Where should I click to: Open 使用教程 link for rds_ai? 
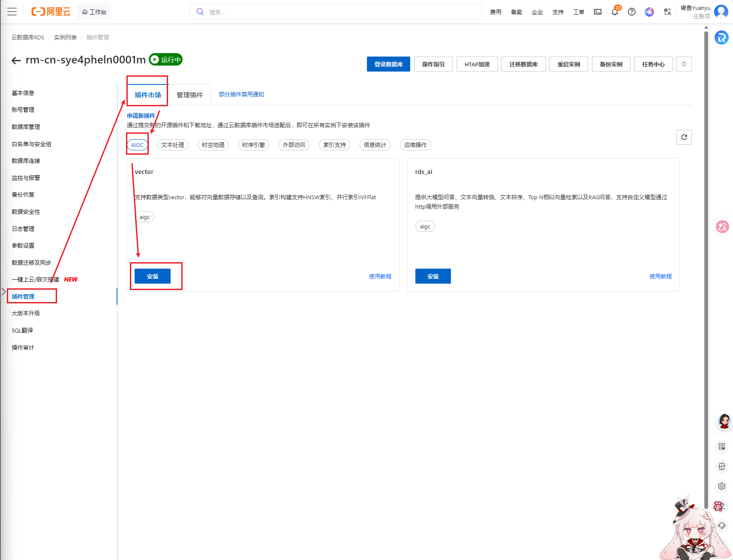660,276
